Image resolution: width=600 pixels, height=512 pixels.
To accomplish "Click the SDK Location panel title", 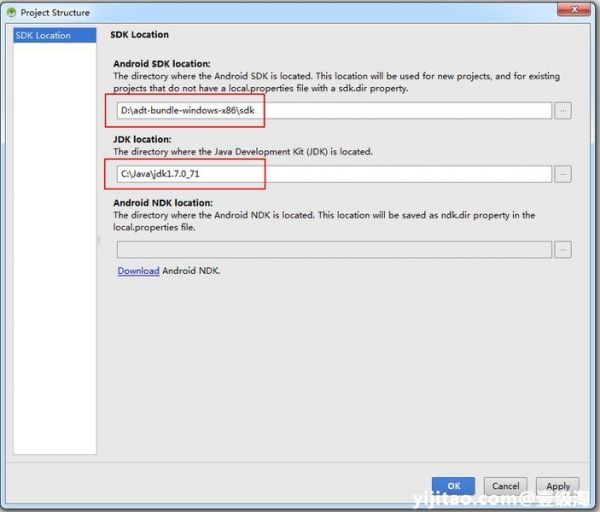I will tap(139, 34).
